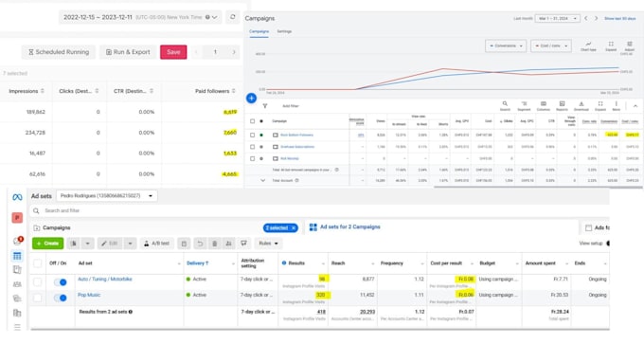
Task: Open the Pedro Rodrigues account dropdown
Action: [x=106, y=196]
